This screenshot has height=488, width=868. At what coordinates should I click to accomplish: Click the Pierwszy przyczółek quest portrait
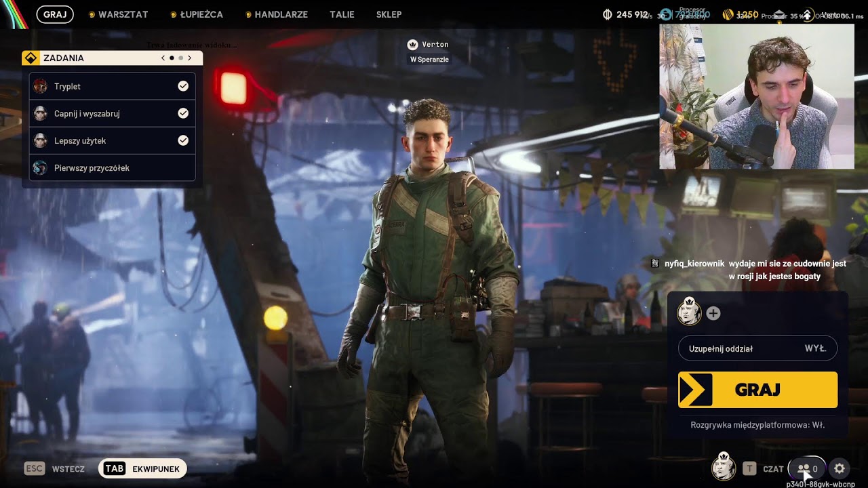(x=40, y=167)
